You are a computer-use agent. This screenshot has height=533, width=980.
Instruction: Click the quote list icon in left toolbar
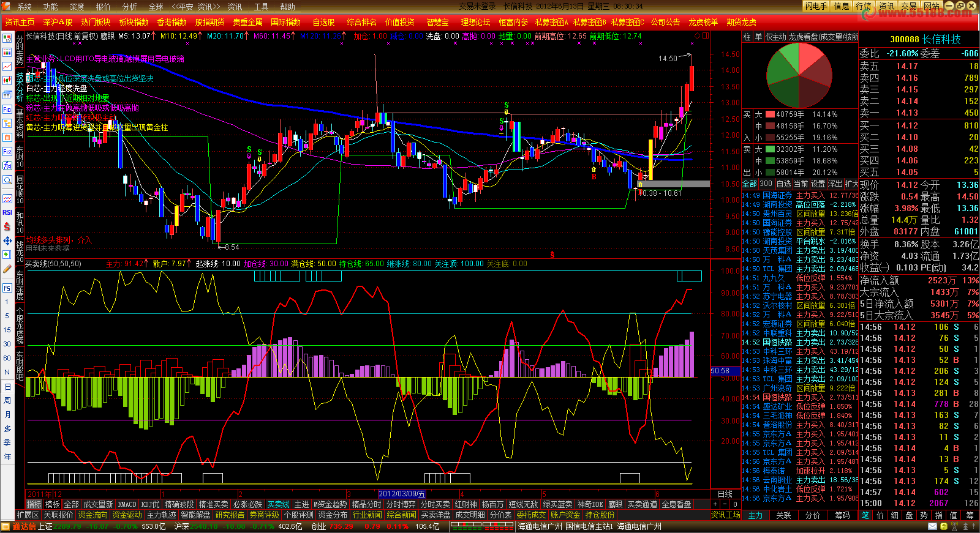click(7, 38)
